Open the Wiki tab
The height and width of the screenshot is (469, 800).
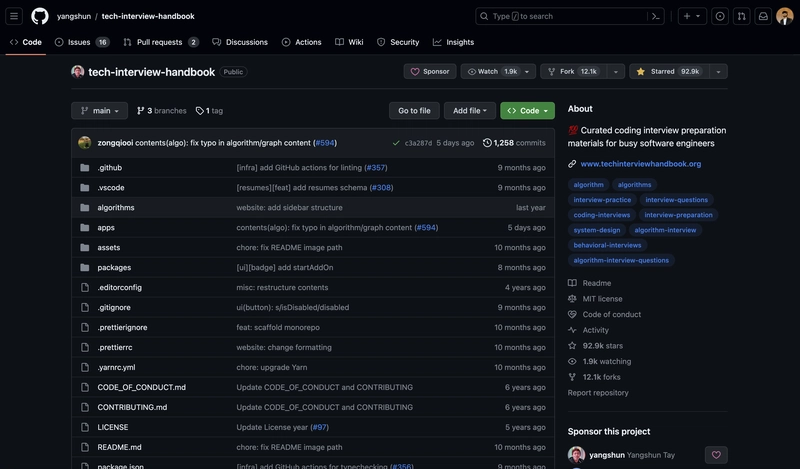coord(349,42)
